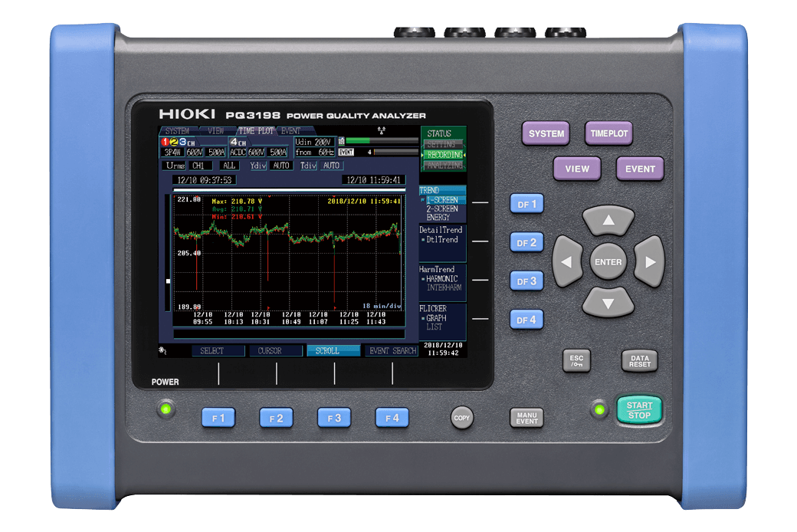Toggle recording with START/STOP button

click(x=638, y=410)
